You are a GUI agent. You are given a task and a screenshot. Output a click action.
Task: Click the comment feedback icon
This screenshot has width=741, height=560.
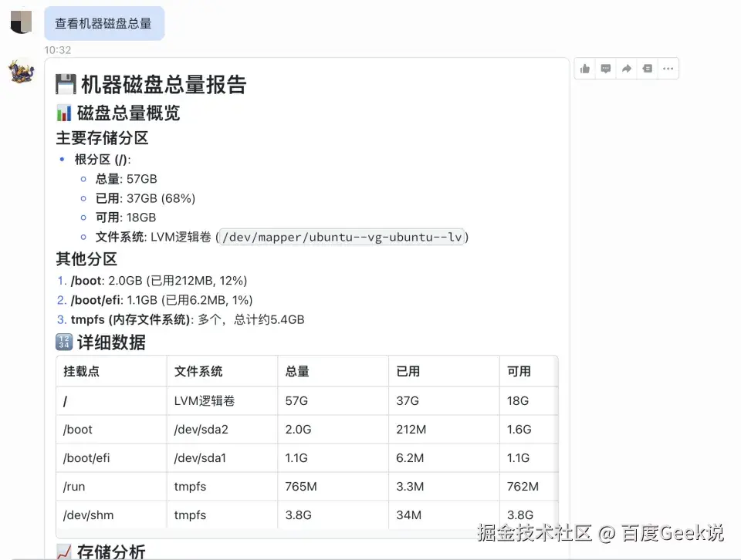[x=605, y=68]
